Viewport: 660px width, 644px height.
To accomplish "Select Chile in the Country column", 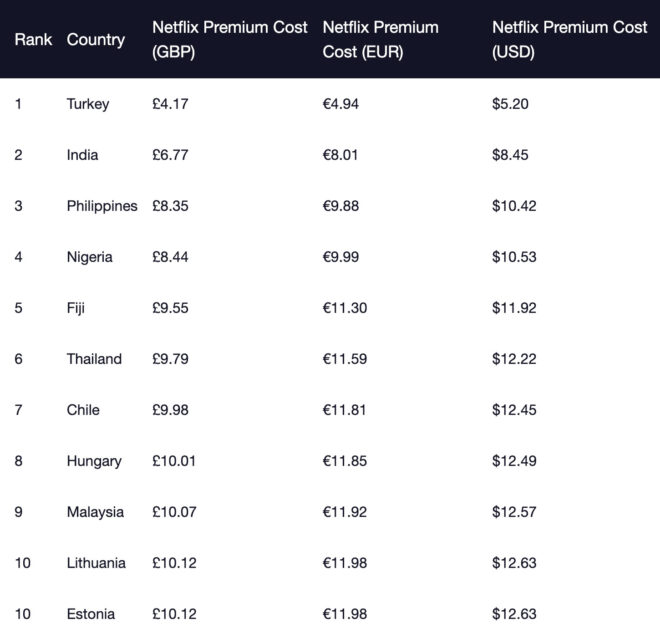I will coord(83,410).
